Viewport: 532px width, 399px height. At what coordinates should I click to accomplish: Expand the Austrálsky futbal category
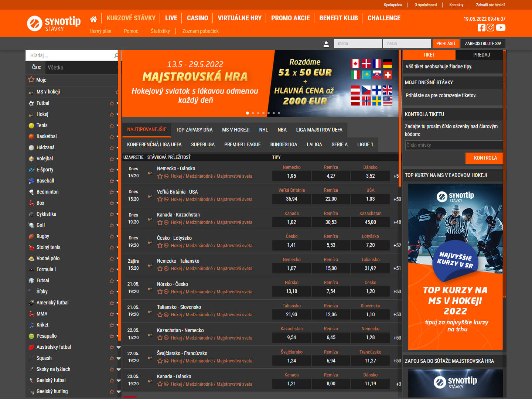(119, 347)
